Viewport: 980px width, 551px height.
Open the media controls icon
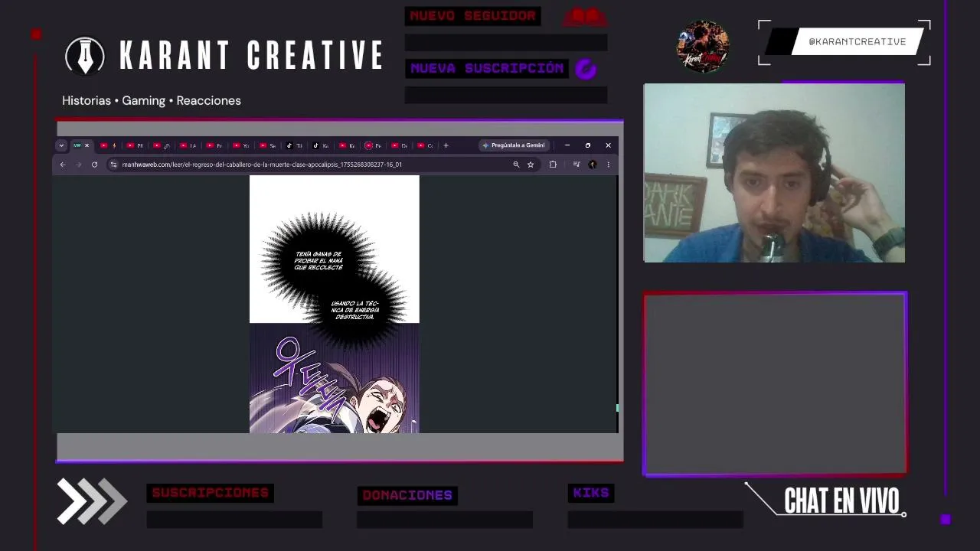coord(577,165)
